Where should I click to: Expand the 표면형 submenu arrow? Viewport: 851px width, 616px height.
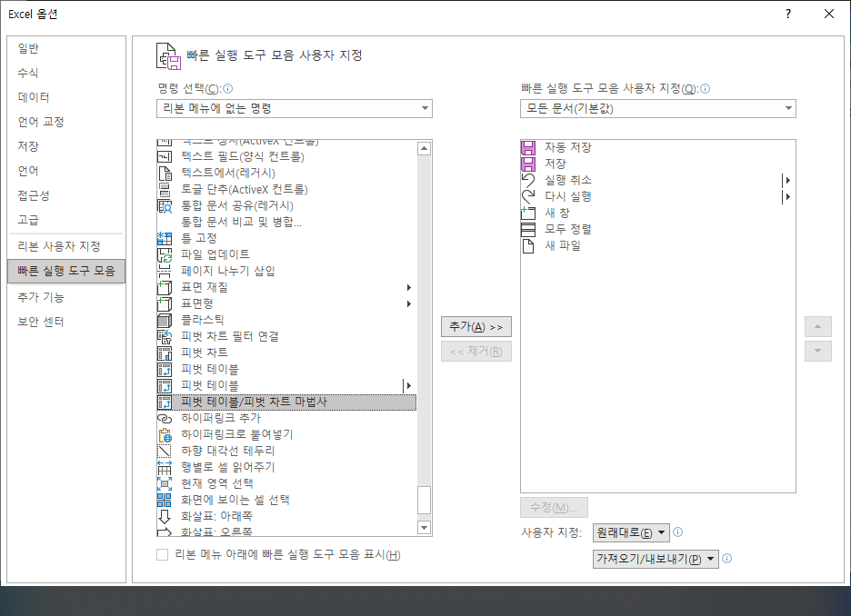click(x=409, y=303)
